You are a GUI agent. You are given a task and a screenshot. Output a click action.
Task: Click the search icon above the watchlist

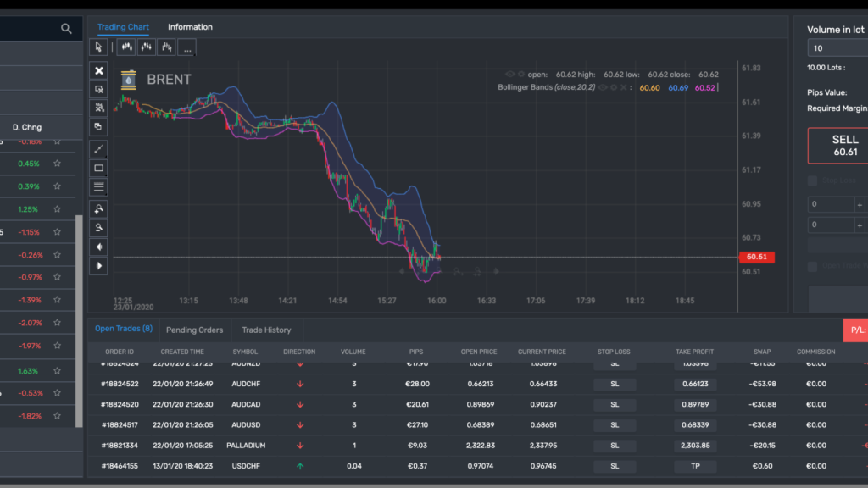tap(66, 28)
